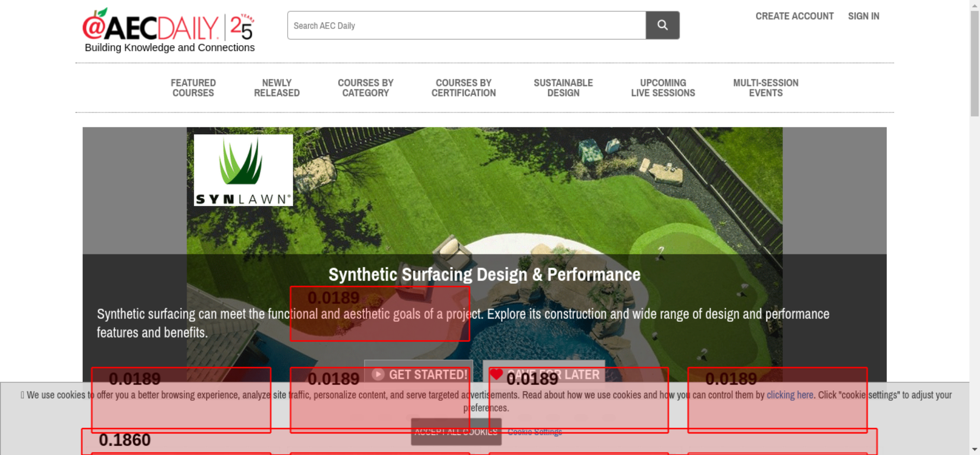Click the search magnifying glass icon

click(662, 25)
